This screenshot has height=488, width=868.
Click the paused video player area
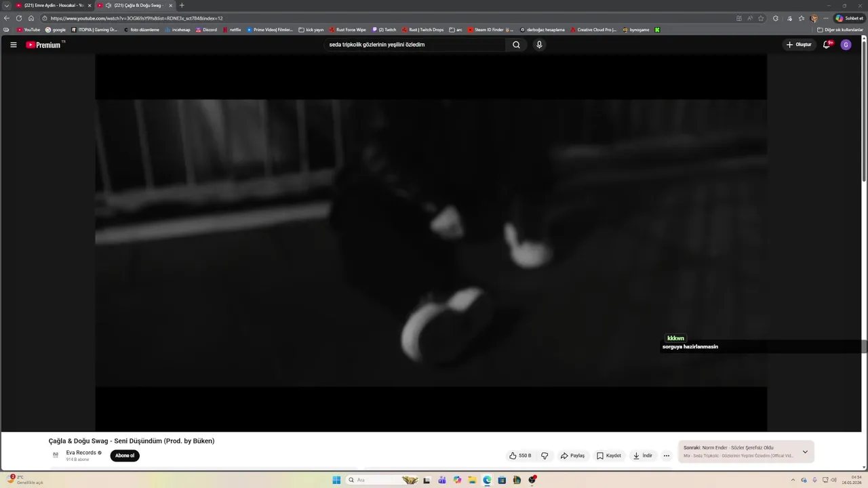pyautogui.click(x=431, y=243)
